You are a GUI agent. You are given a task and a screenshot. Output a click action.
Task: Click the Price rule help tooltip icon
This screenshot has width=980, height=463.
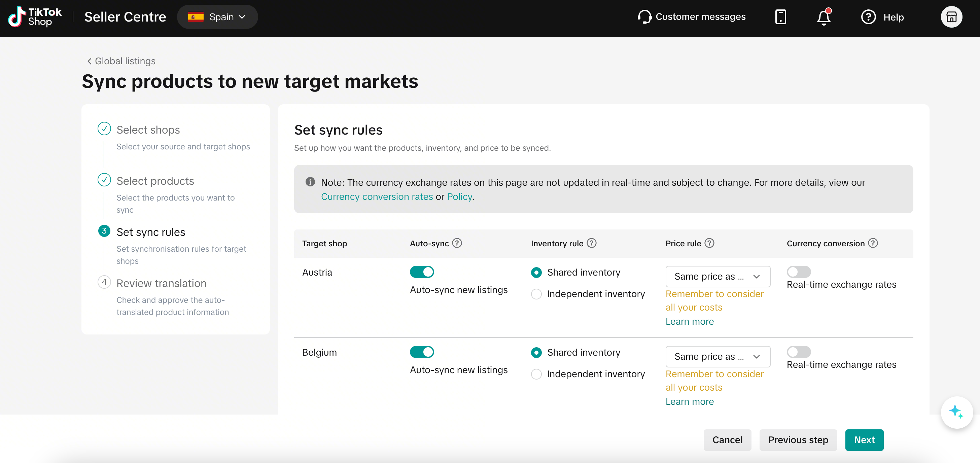pyautogui.click(x=709, y=243)
